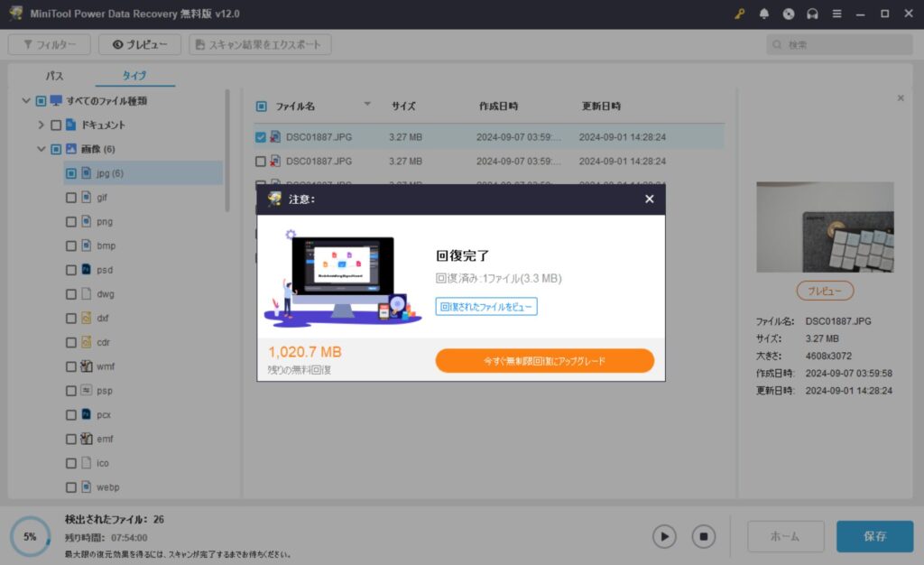Toggle the すべてのファイル種類 checkbox
This screenshot has height=565, width=924.
[x=41, y=101]
